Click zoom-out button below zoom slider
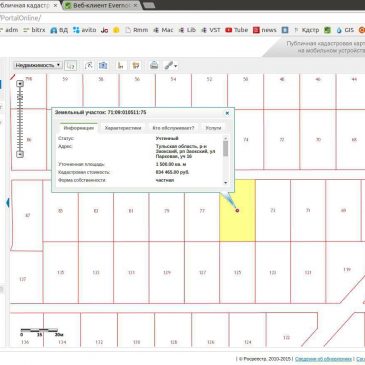365x365 pixels. coord(20,154)
